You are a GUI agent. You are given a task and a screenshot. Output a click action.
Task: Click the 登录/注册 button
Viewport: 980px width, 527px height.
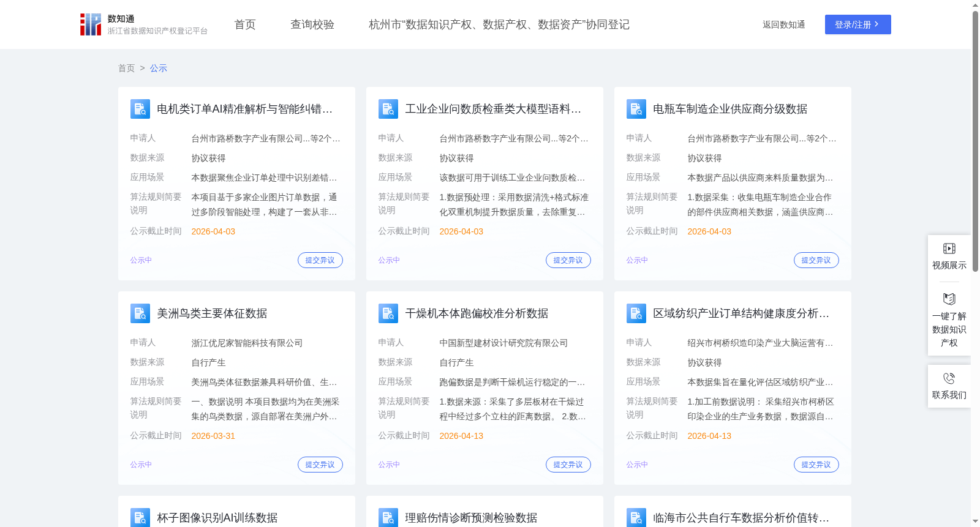858,24
